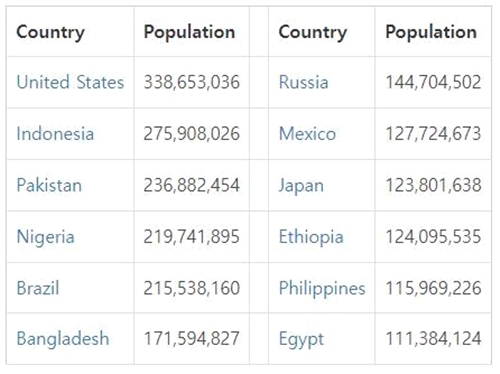The image size is (500, 374).
Task: Open the Pakistan link
Action: click(x=49, y=185)
